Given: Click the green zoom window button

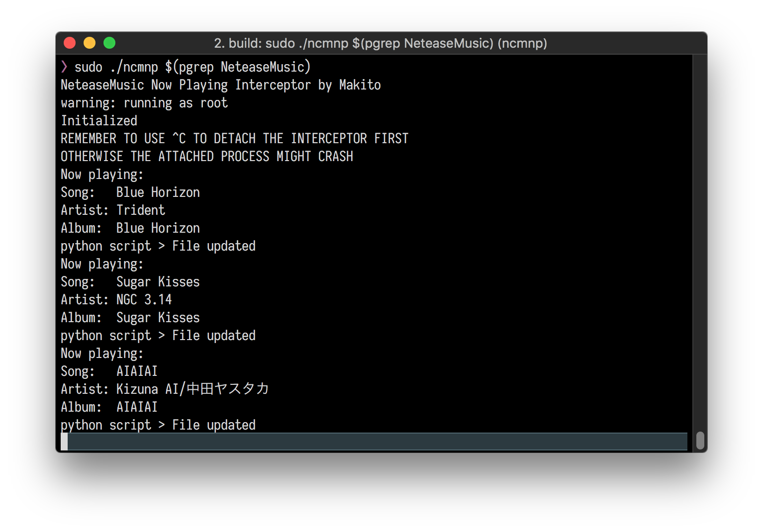Looking at the screenshot, I should click(x=109, y=43).
